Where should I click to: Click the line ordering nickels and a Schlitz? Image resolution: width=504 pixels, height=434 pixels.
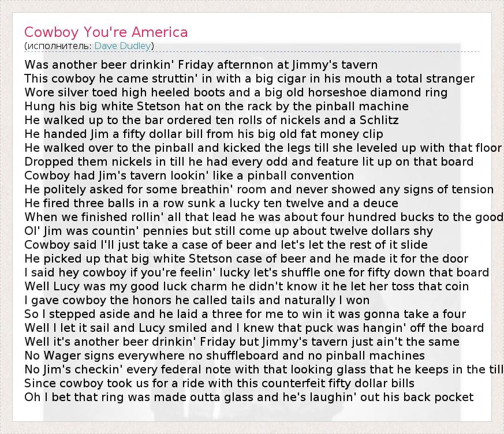click(212, 120)
